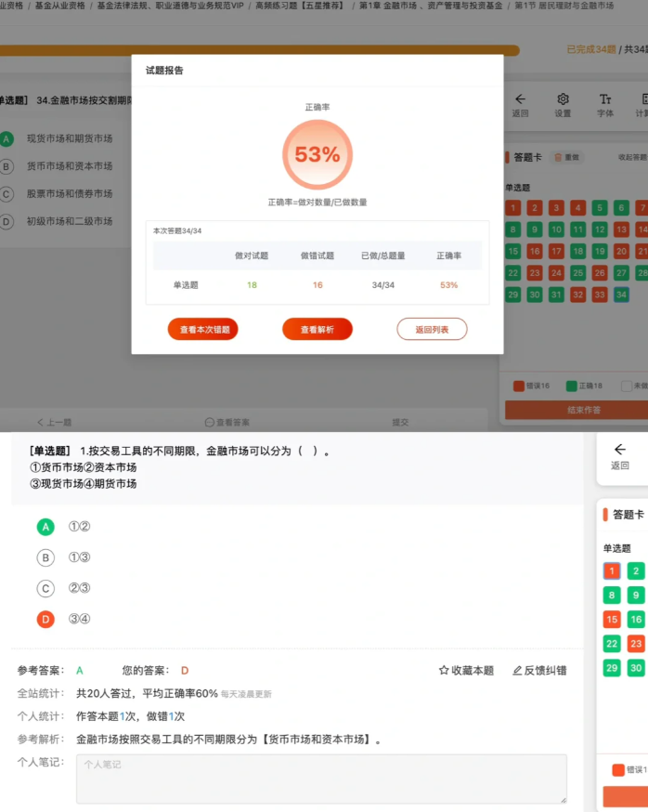Click the 查看解析 button
Viewport: 648px width, 812px height.
click(318, 330)
